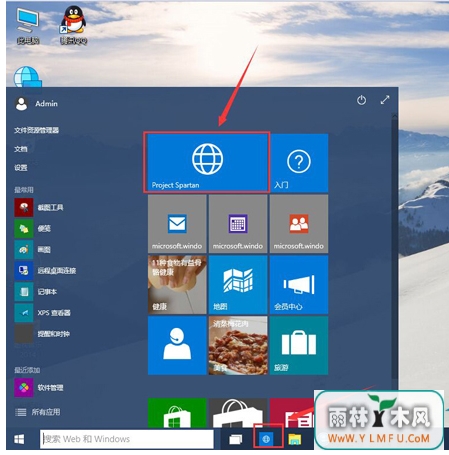Open the 地图 Maps tile
Image resolution: width=449 pixels, height=455 pixels.
coord(238,285)
